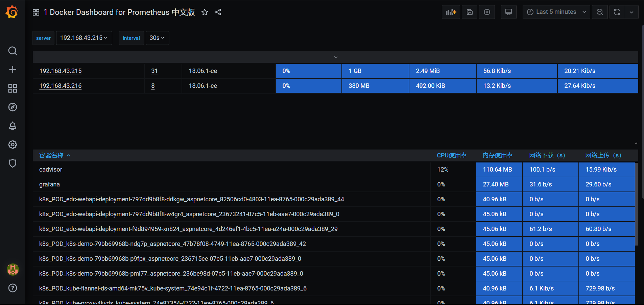Click the server variable label
This screenshot has width=644, height=305.
43,38
